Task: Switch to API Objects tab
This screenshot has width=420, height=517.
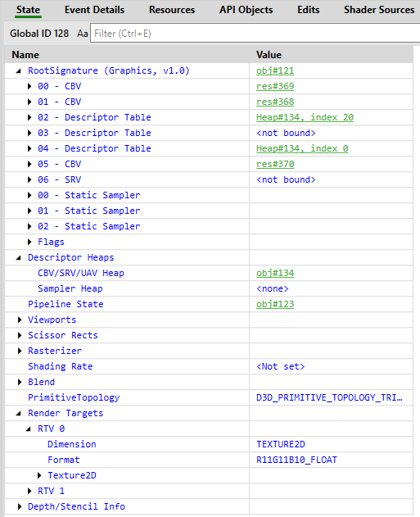Action: pyautogui.click(x=246, y=10)
